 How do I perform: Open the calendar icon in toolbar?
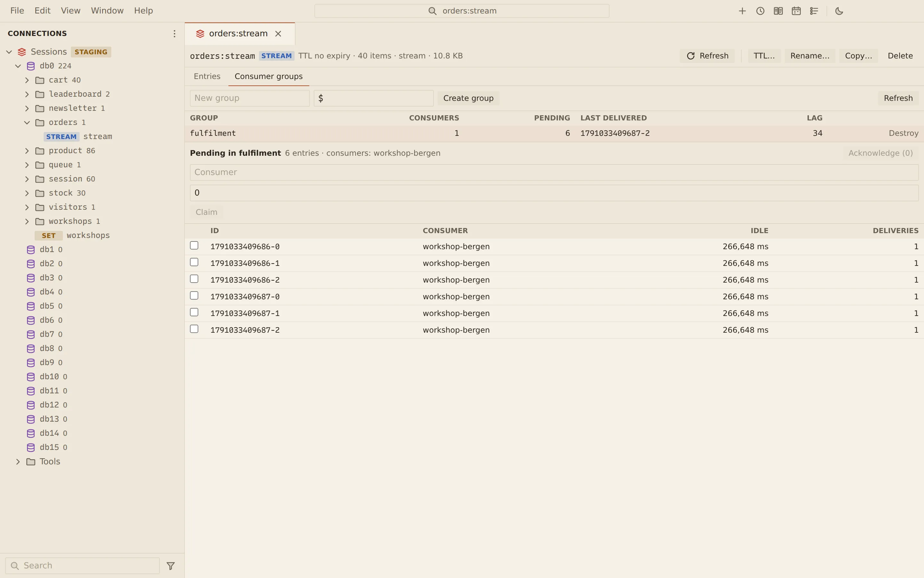pyautogui.click(x=796, y=11)
